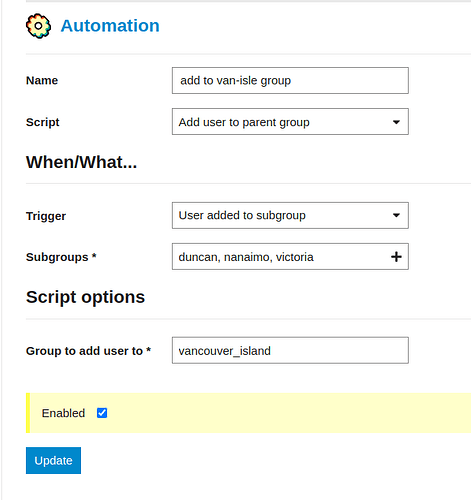Click the Trigger label
Screen dimensions: 471x500
tap(46, 216)
